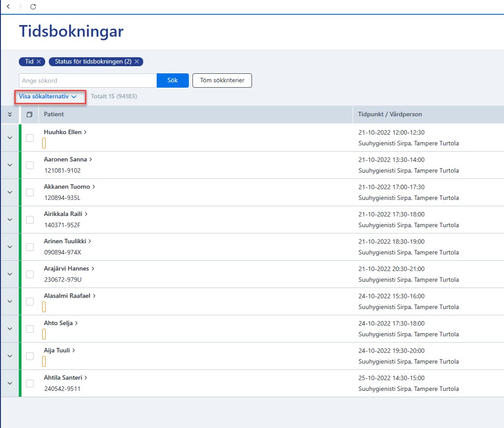Expand the Akkanen Tuomo row

(10, 192)
